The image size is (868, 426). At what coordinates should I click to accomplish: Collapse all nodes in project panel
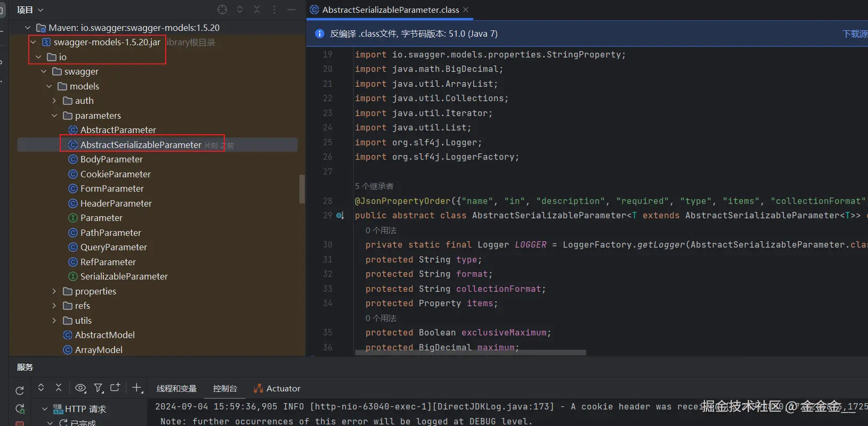click(x=257, y=10)
